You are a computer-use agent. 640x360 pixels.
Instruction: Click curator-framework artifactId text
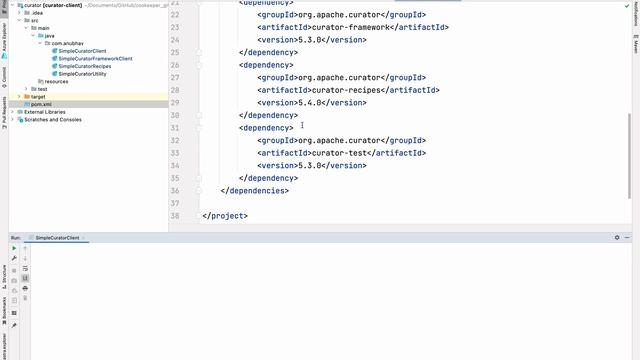[351, 27]
